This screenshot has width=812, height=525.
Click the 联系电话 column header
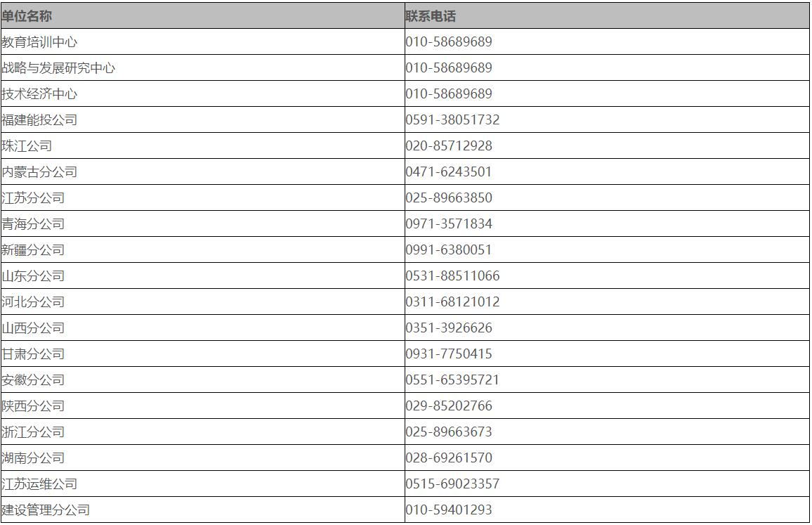click(x=430, y=15)
